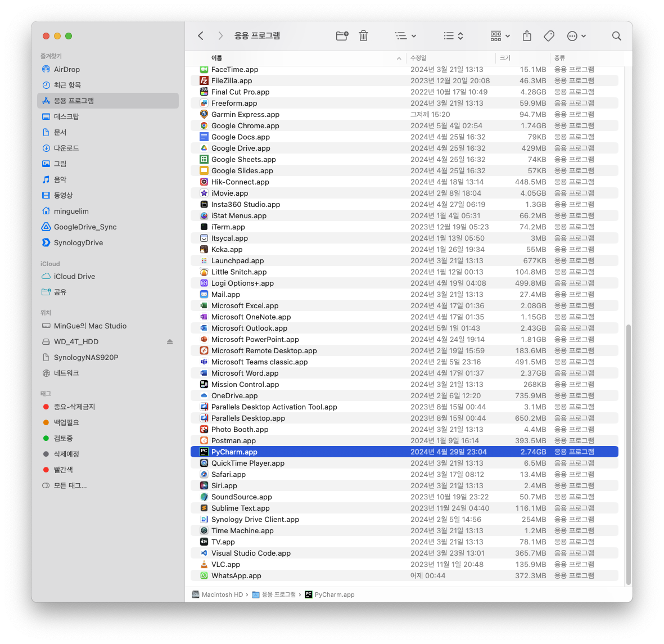This screenshot has width=664, height=644.
Task: Go back with the left chevron button
Action: 201,36
